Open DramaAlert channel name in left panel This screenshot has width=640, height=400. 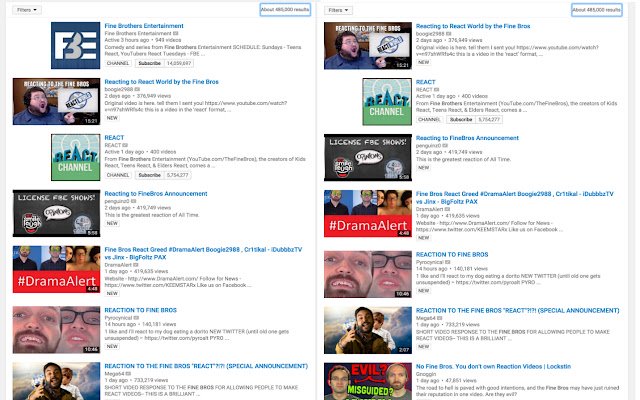click(118, 264)
